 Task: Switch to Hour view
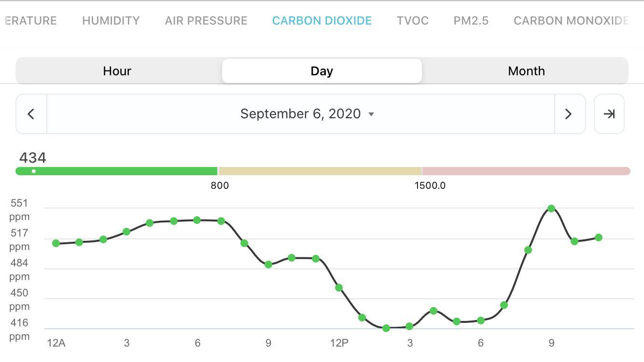(117, 71)
